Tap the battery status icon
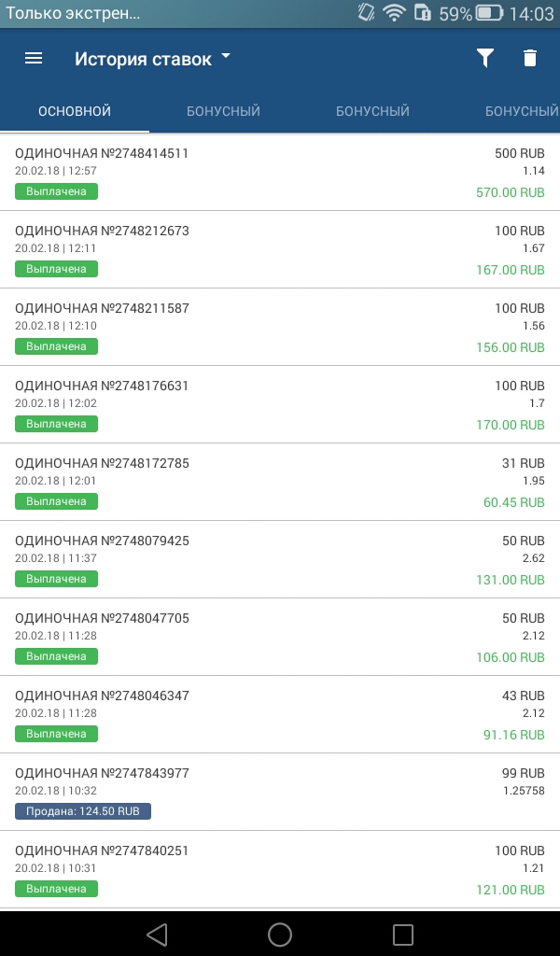560x956 pixels. point(489,13)
